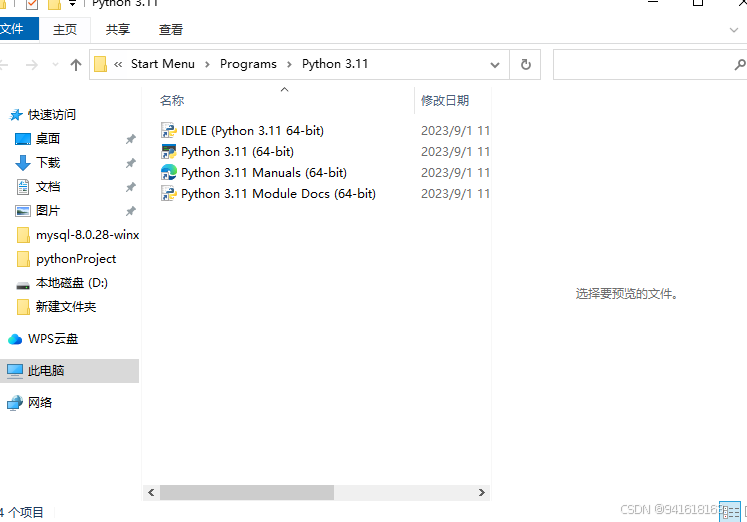Click the IDLE row modified date 2023/9/1
Image resolution: width=747 pixels, height=522 pixels.
click(455, 130)
